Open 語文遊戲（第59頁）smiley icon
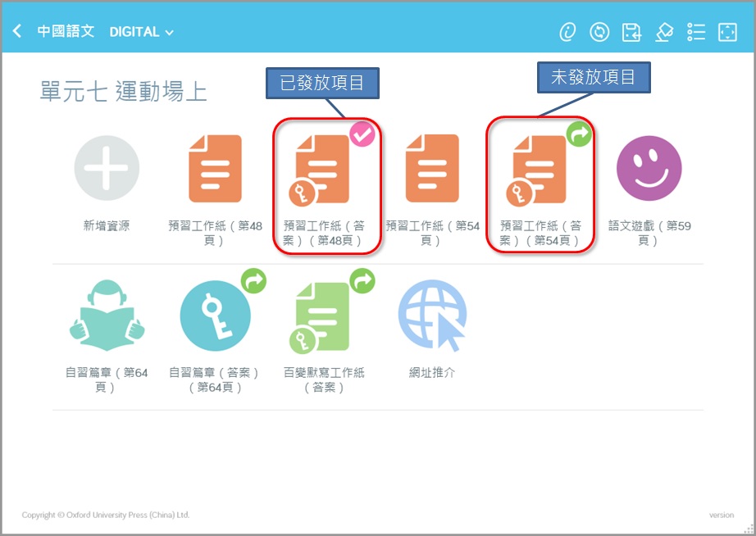Image resolution: width=756 pixels, height=536 pixels. tap(649, 168)
